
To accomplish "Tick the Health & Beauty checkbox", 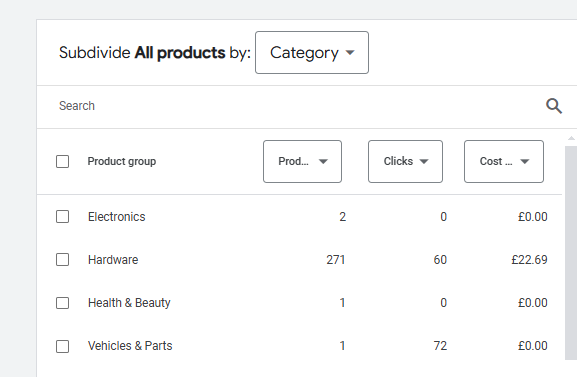I will coord(63,303).
